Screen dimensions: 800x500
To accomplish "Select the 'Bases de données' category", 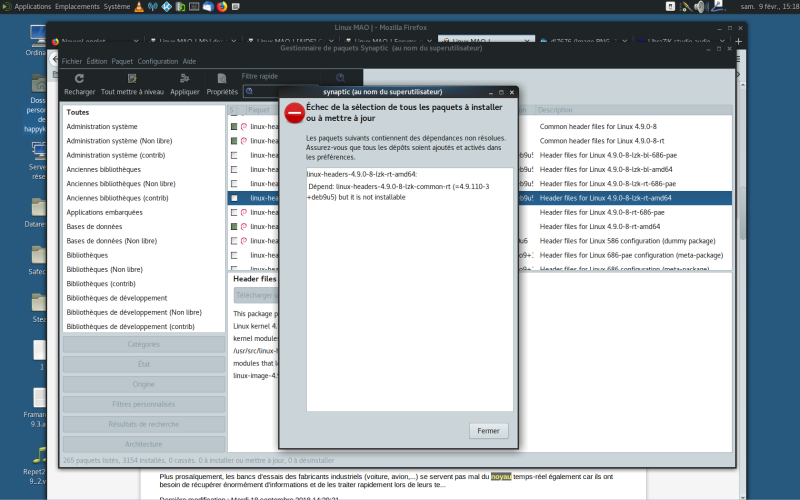I will click(x=144, y=227).
